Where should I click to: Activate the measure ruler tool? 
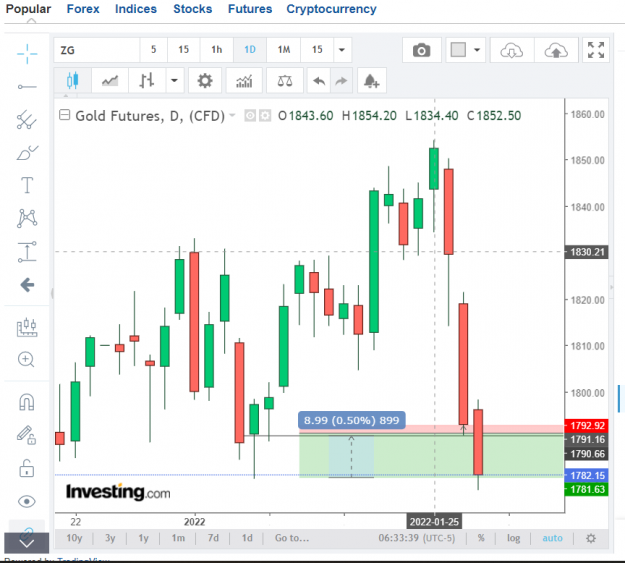pyautogui.click(x=27, y=327)
